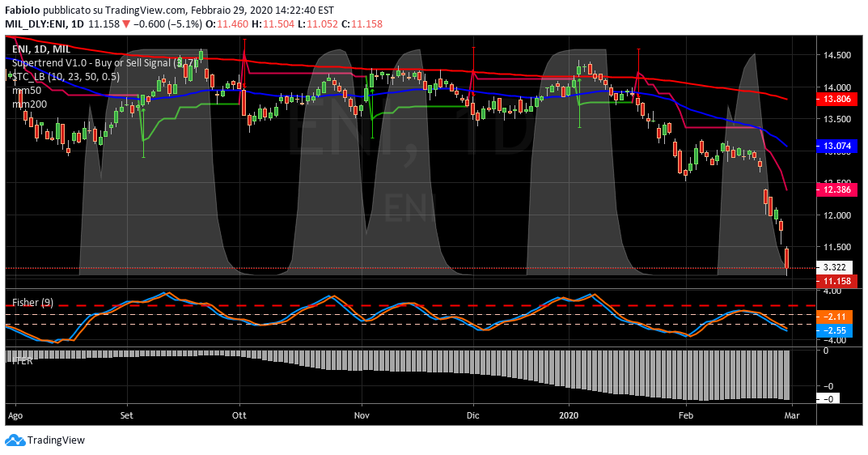868x455 pixels.
Task: Click the Mar label on time axis
Action: pos(792,415)
